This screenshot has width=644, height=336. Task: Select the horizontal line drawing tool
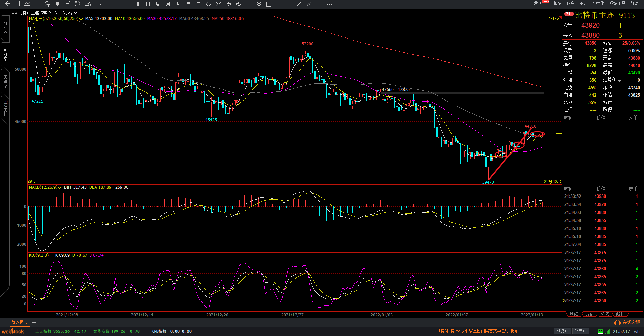(x=289, y=4)
